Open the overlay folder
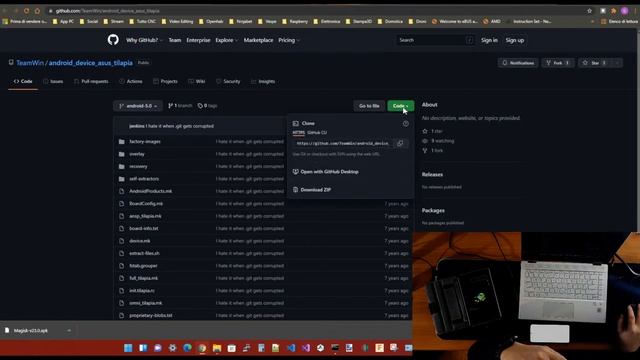 point(137,154)
